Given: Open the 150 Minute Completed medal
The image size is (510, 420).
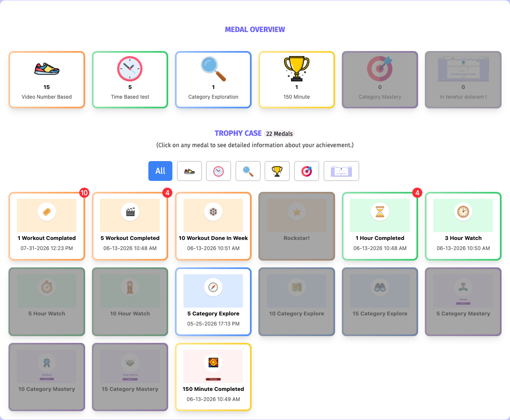Looking at the screenshot, I should click(213, 377).
